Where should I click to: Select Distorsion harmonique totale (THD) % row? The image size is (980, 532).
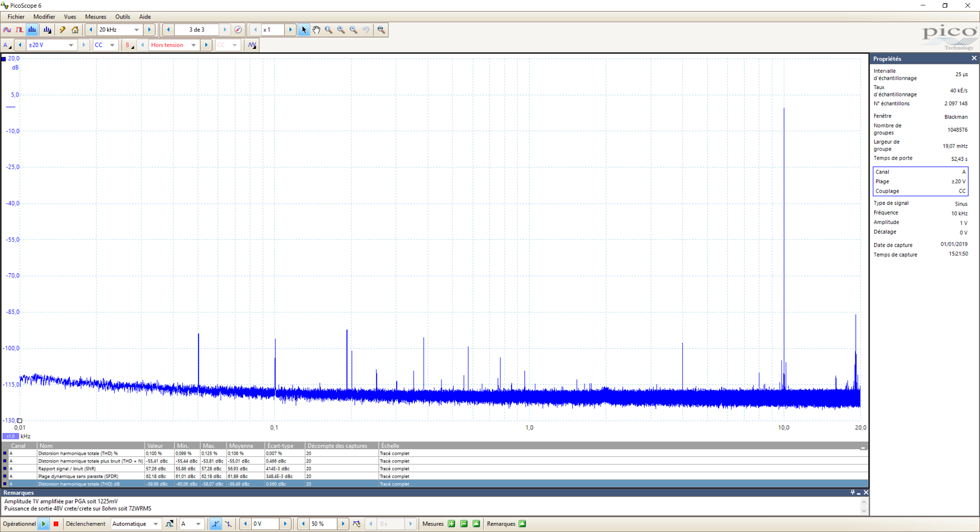click(x=435, y=453)
